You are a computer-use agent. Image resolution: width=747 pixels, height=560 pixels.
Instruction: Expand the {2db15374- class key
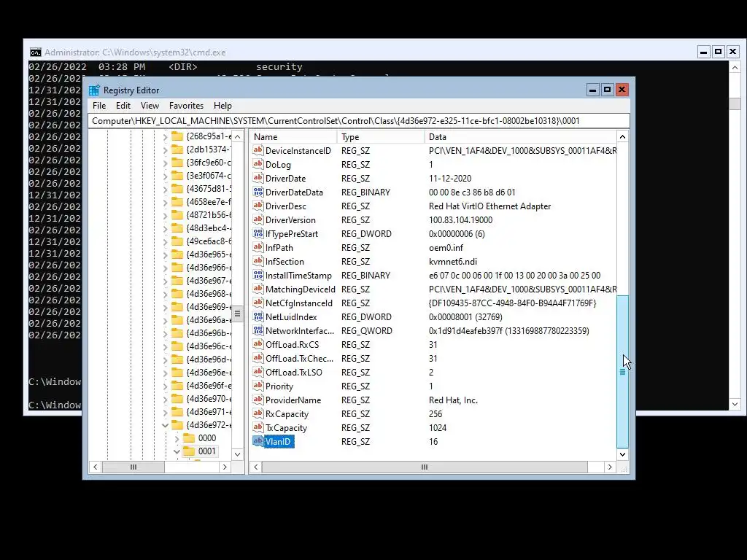(x=165, y=150)
